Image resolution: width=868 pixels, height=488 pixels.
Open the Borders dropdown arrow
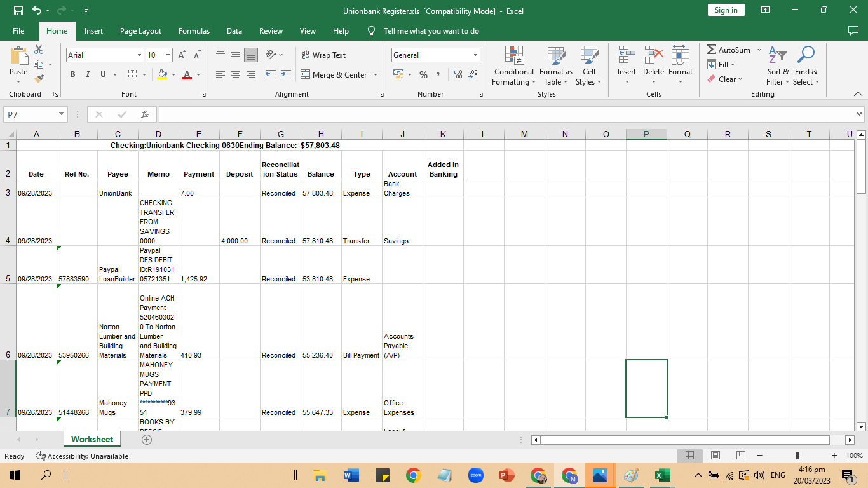click(144, 74)
